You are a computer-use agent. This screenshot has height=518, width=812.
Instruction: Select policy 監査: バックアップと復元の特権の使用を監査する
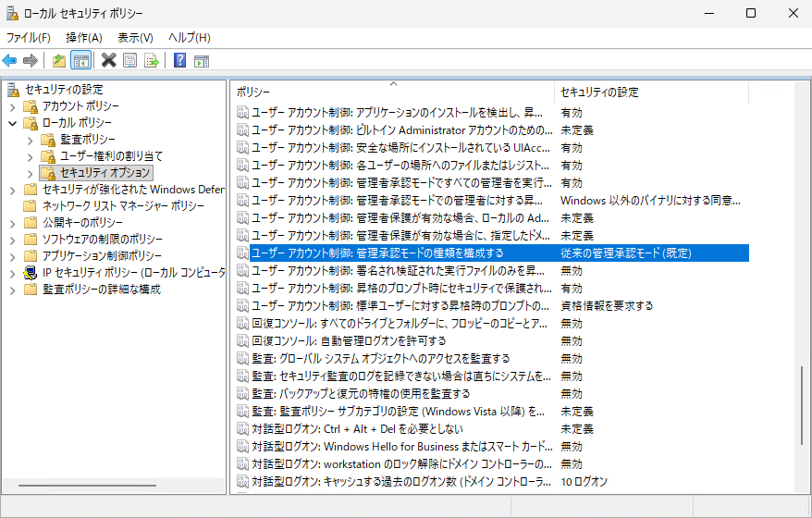(361, 394)
